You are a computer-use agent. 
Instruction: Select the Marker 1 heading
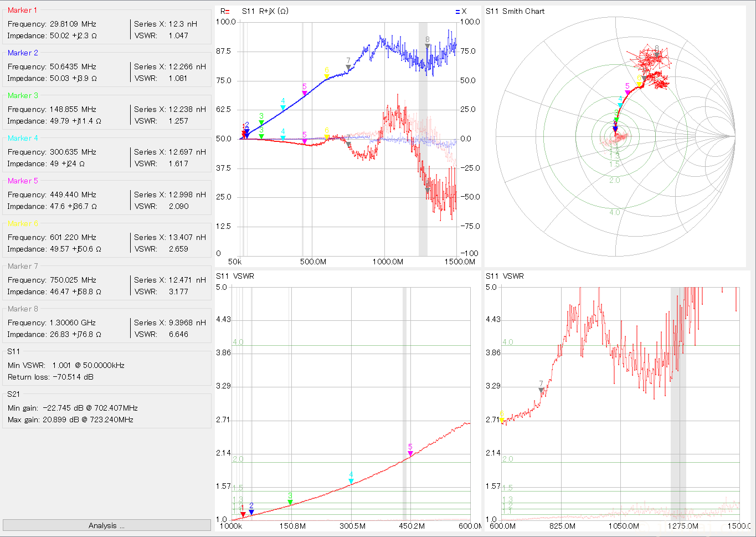tap(23, 10)
